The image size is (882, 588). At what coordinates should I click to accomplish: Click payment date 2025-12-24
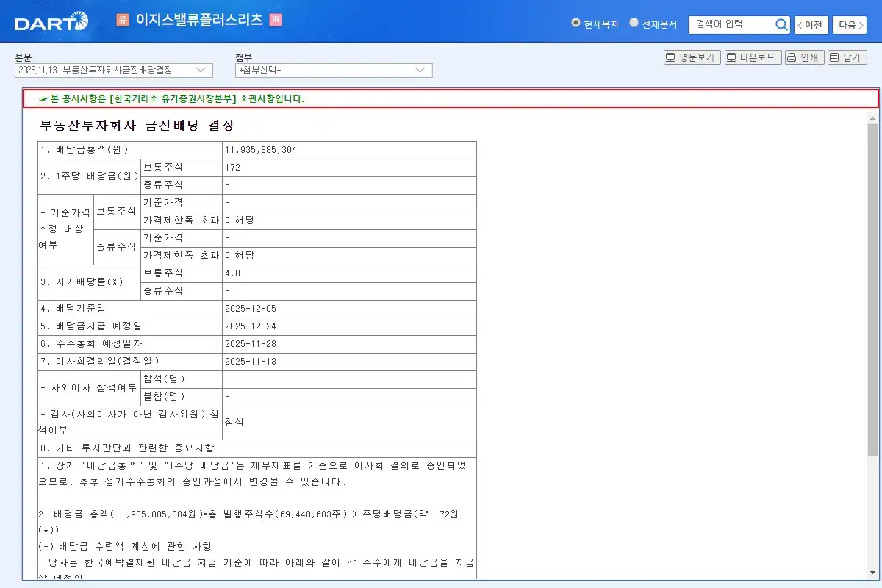coord(251,326)
